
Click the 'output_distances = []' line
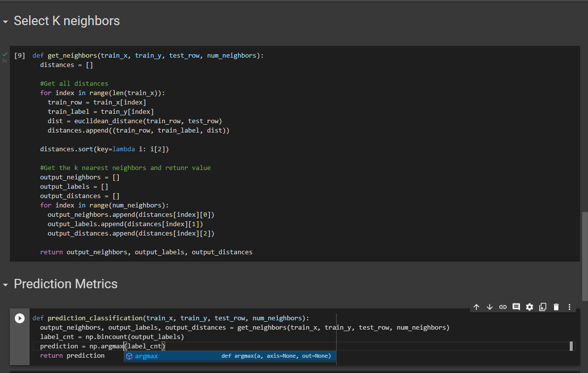(79, 196)
